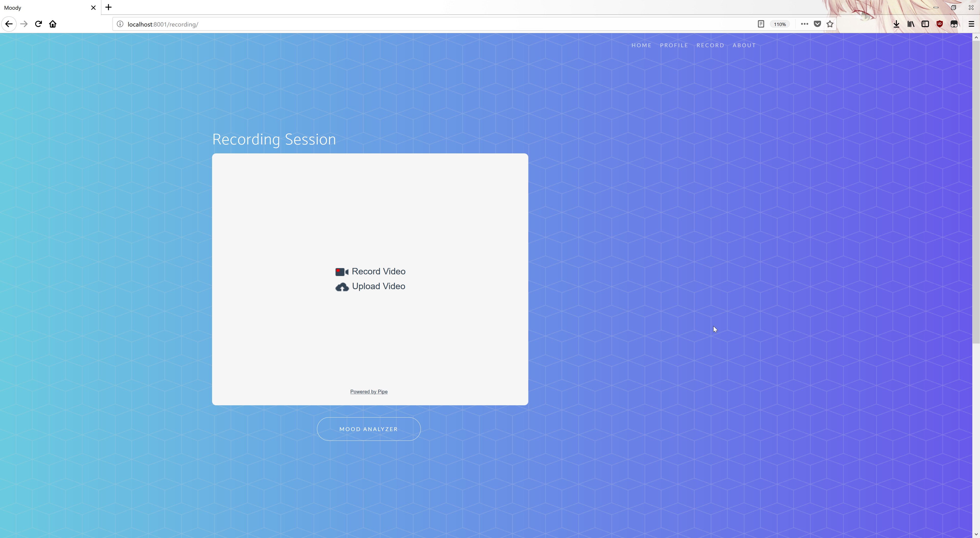
Task: Open the uBlock Origin extension
Action: coord(939,24)
